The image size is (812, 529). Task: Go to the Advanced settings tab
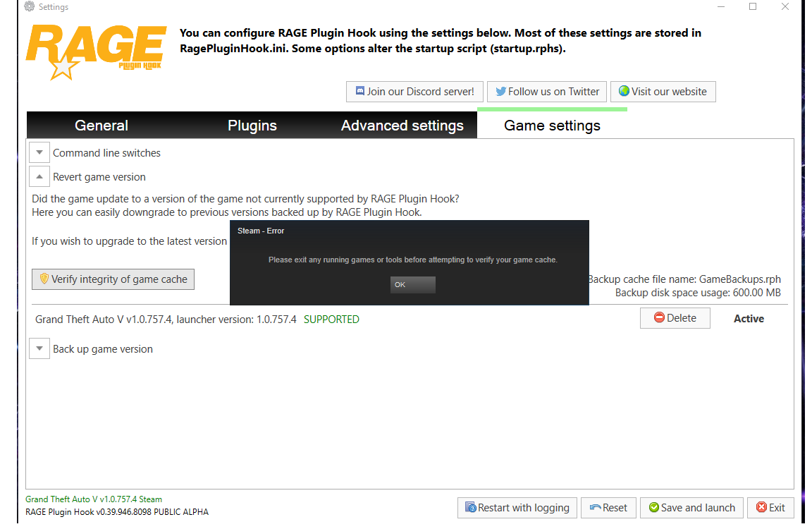click(402, 126)
